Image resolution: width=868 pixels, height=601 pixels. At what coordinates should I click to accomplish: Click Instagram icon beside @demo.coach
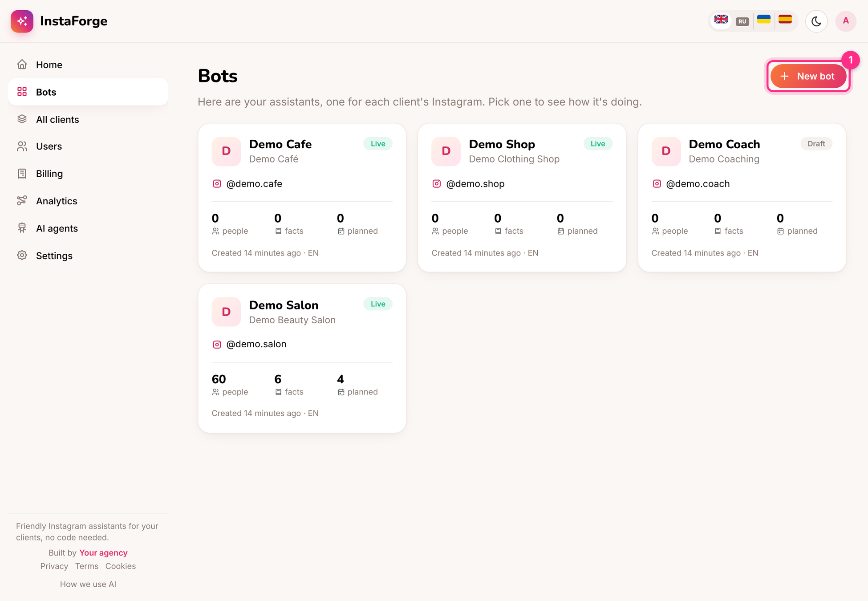657,184
